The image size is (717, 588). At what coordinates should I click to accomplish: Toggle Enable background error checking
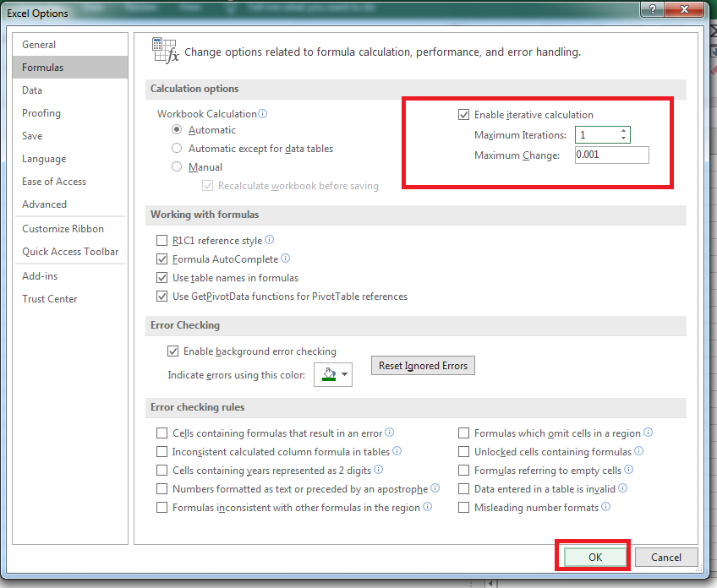(x=172, y=351)
